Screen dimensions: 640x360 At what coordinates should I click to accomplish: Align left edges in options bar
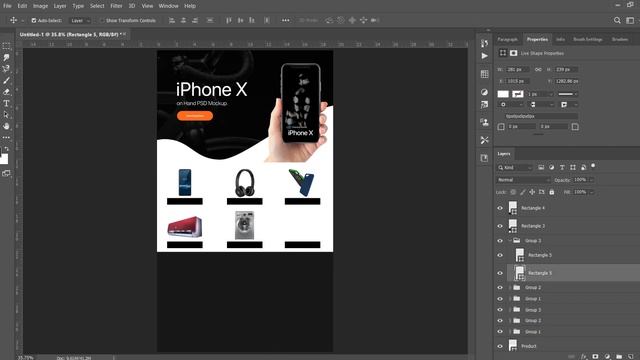click(172, 20)
